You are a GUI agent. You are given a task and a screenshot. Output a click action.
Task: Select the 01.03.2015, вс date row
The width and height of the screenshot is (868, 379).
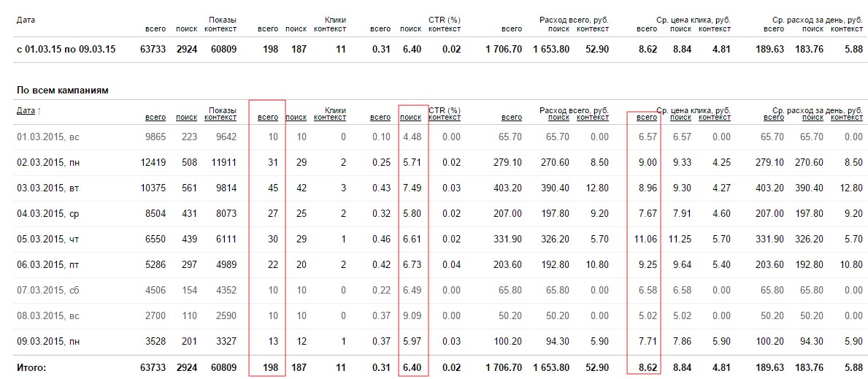(x=48, y=137)
